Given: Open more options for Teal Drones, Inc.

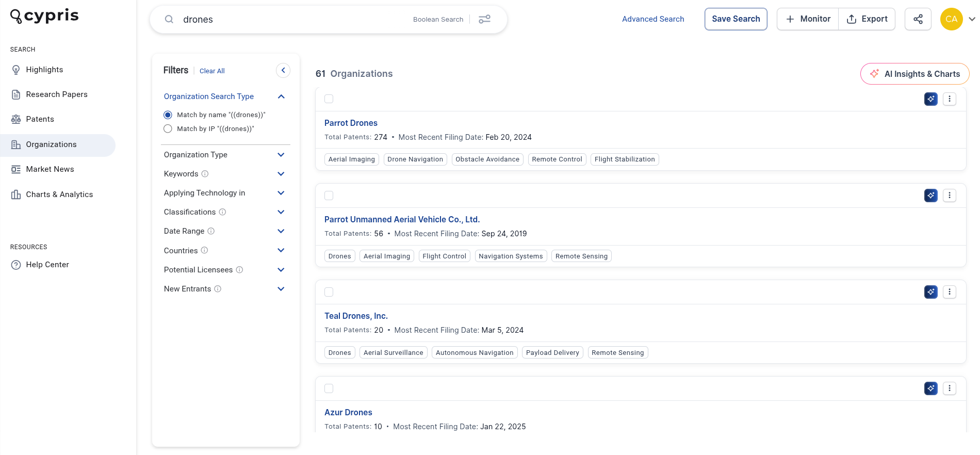Looking at the screenshot, I should pos(949,292).
